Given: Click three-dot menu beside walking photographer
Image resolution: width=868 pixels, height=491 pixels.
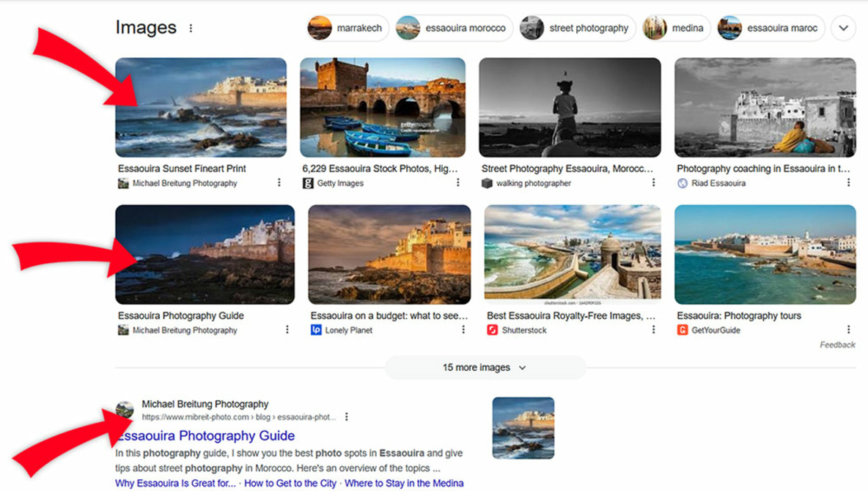Looking at the screenshot, I should pyautogui.click(x=653, y=183).
